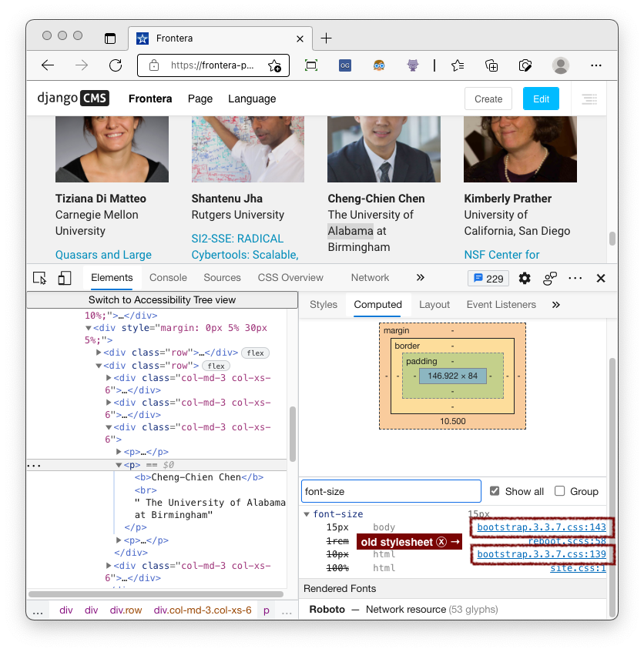Select the Computed pane tab

click(x=377, y=305)
